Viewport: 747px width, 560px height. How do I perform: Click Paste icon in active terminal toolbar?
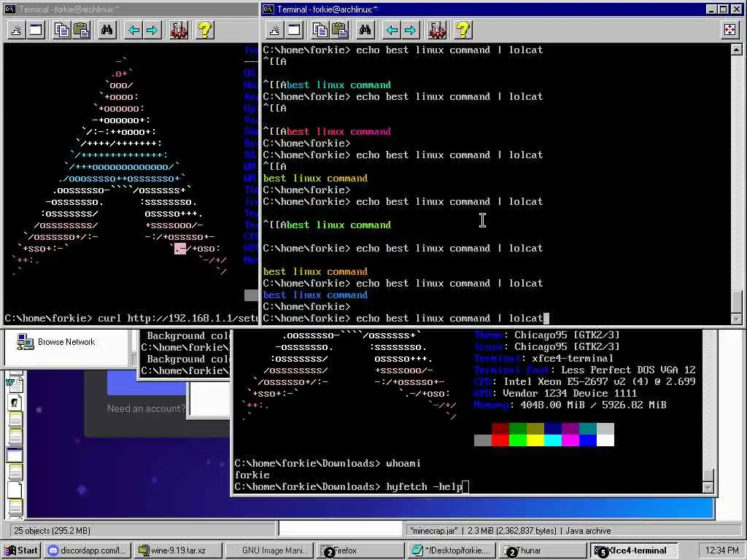coord(339,31)
